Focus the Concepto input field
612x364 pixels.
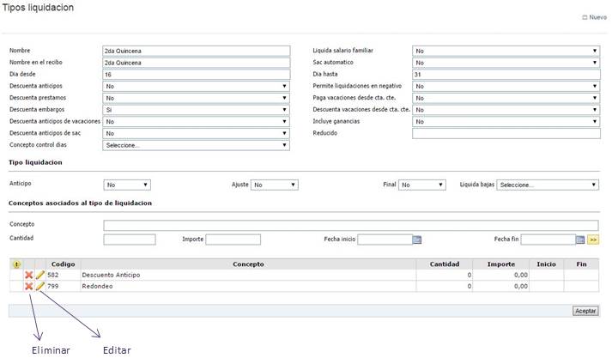[350, 225]
